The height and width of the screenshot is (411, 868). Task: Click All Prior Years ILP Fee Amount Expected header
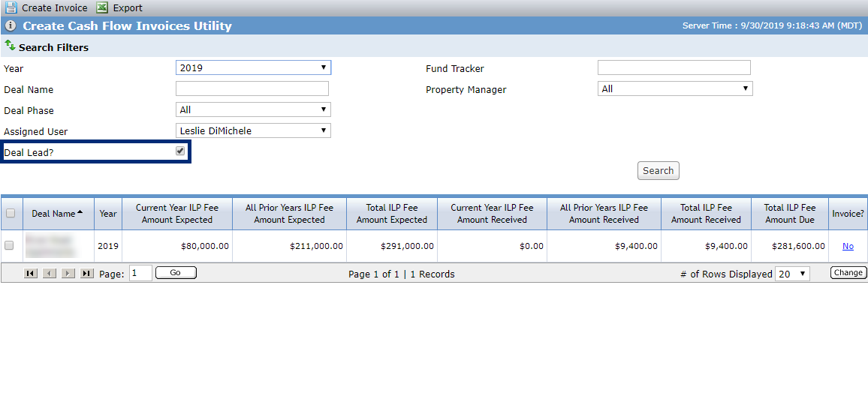click(290, 214)
